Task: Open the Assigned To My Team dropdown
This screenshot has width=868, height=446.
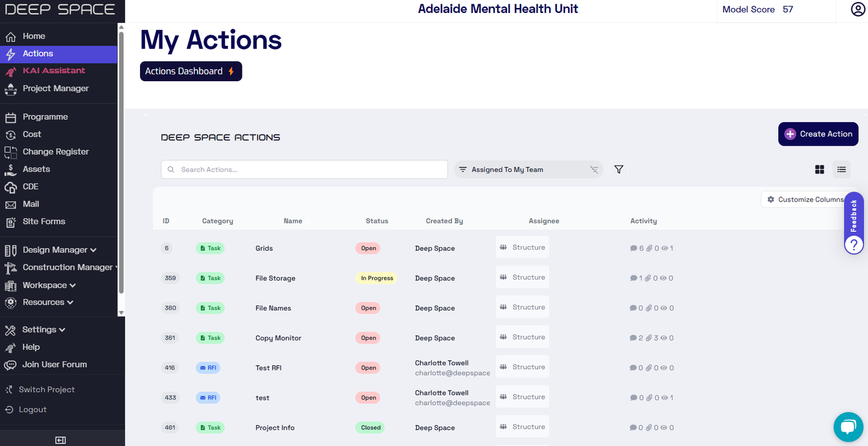Action: (x=528, y=169)
